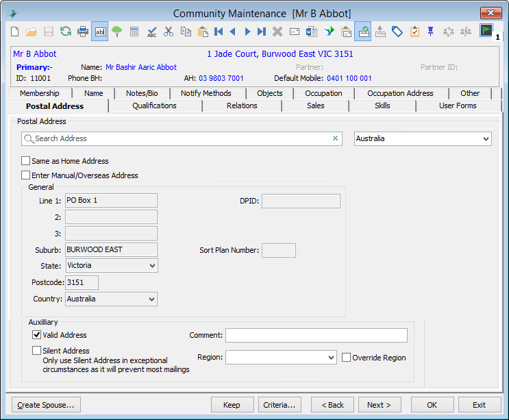
Task: Click the green Refresh arrows icon
Action: point(66,32)
